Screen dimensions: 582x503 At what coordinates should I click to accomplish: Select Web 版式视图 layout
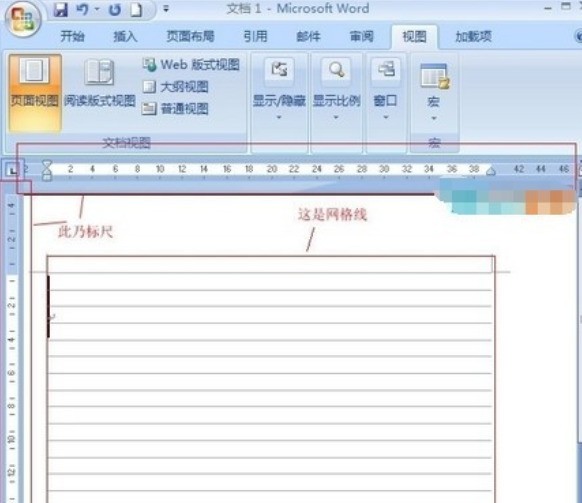(x=191, y=65)
